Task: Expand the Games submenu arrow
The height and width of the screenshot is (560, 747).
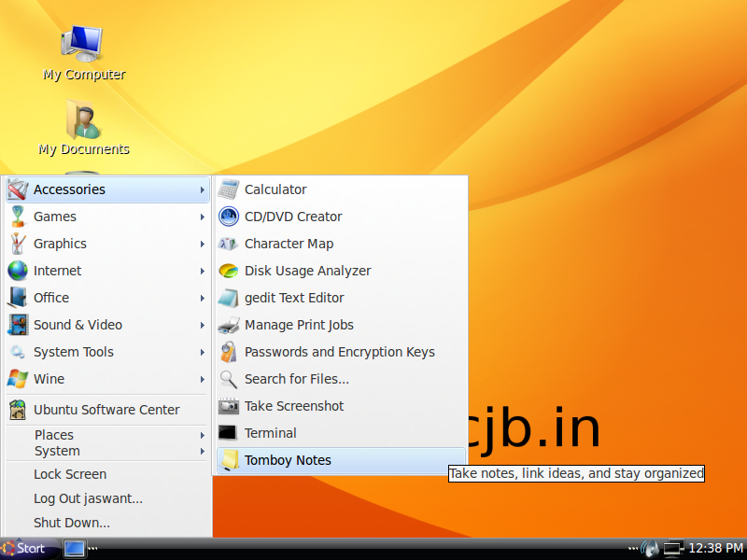Action: (x=203, y=217)
